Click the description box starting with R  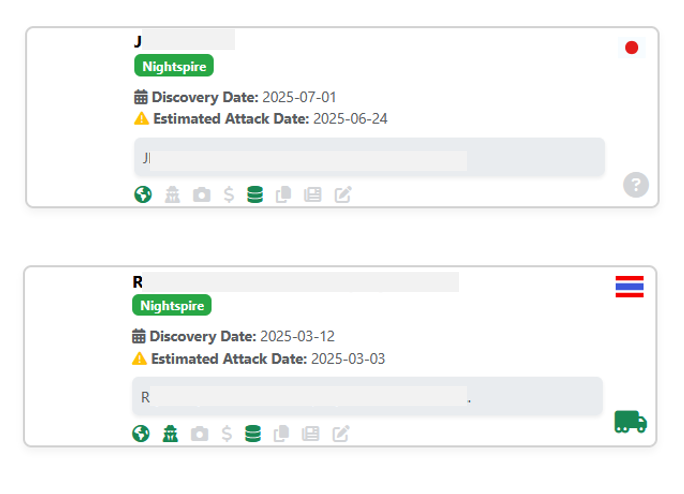point(367,396)
